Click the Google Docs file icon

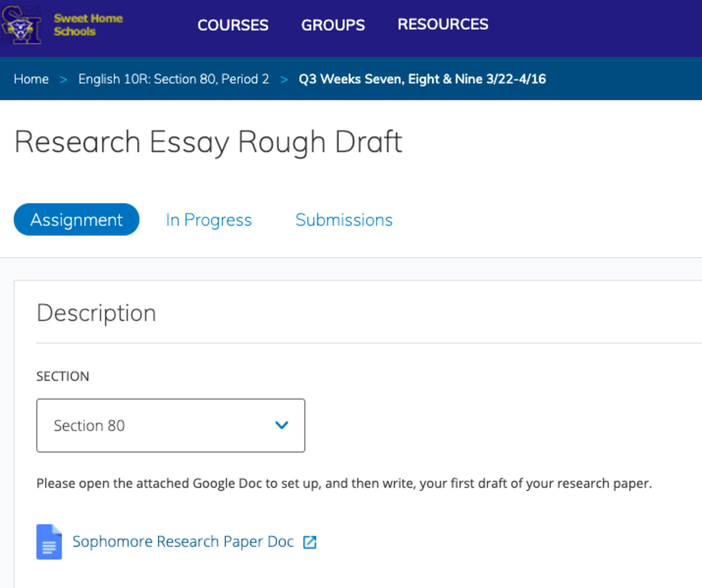point(49,542)
